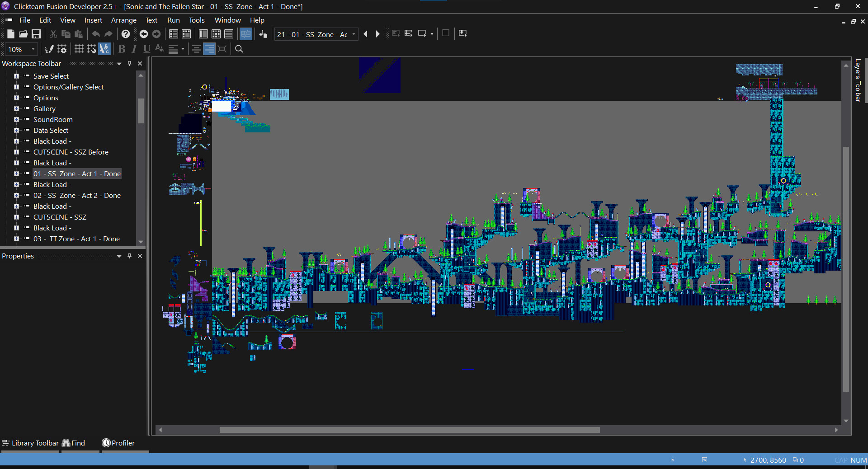This screenshot has width=868, height=469.
Task: Pin the Workspace Toolbar panel
Action: [130, 63]
